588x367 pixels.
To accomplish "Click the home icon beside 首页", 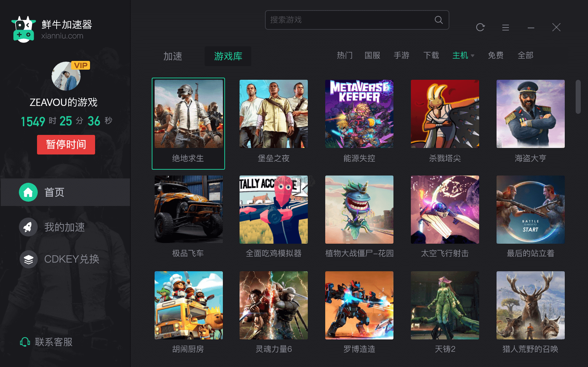I will (28, 192).
